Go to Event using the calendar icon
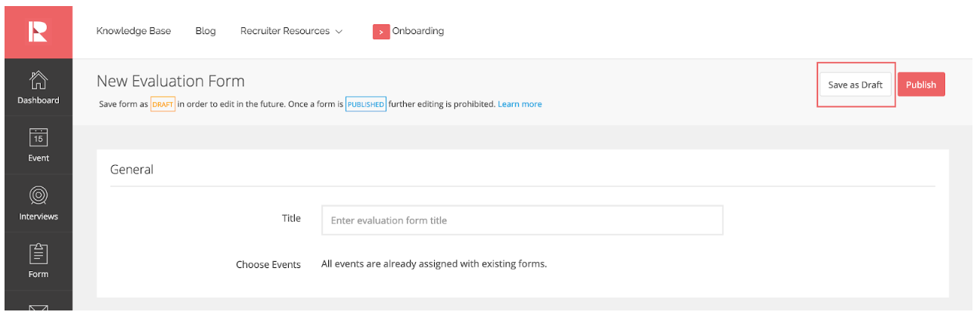 point(39,137)
